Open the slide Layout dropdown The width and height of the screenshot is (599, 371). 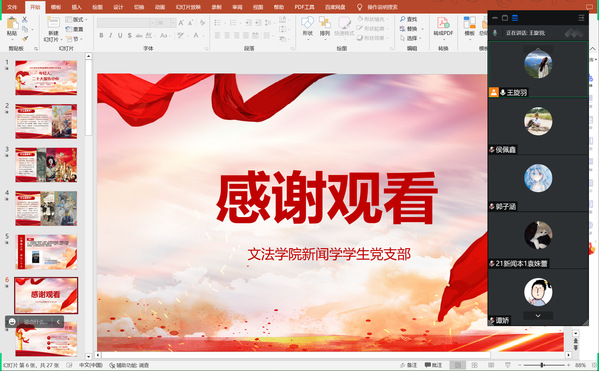[x=77, y=19]
